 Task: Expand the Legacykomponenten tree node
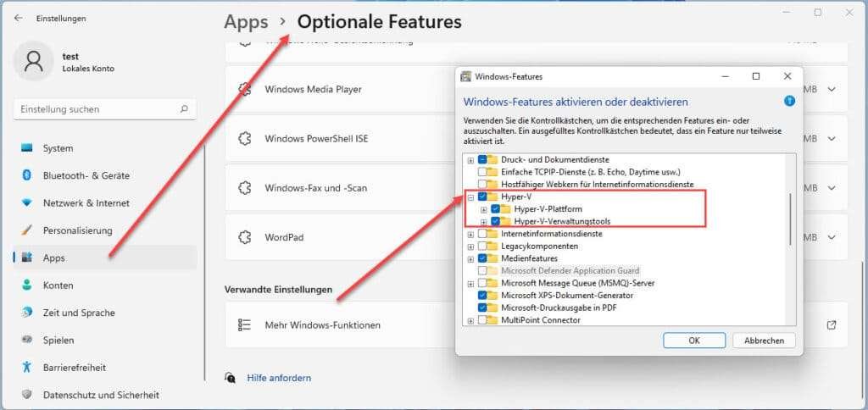pyautogui.click(x=470, y=247)
